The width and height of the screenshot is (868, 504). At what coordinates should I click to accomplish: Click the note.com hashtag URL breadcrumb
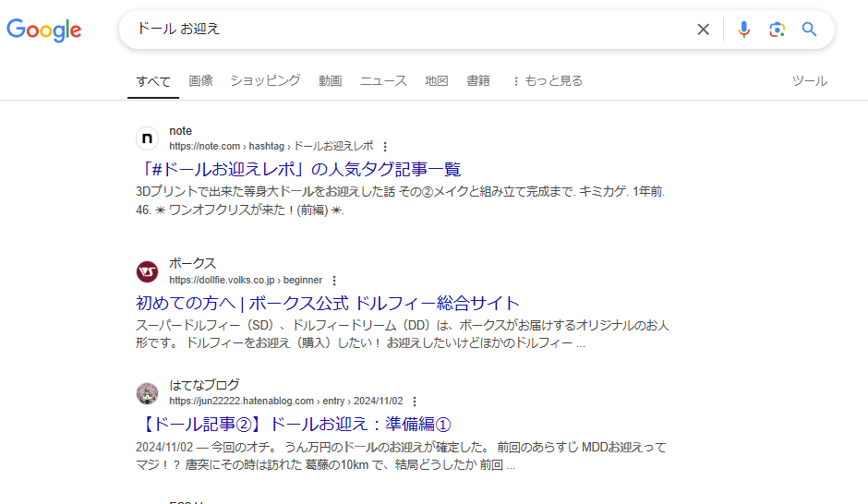(271, 146)
